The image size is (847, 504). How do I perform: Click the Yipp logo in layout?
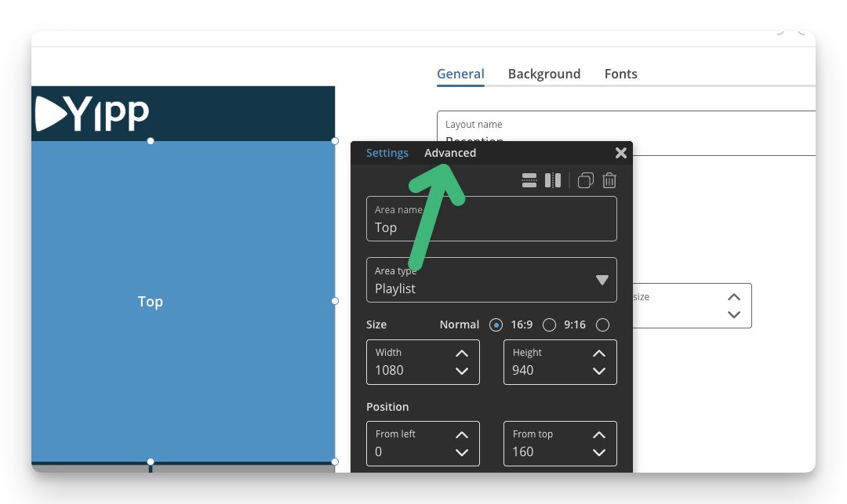coord(92,114)
